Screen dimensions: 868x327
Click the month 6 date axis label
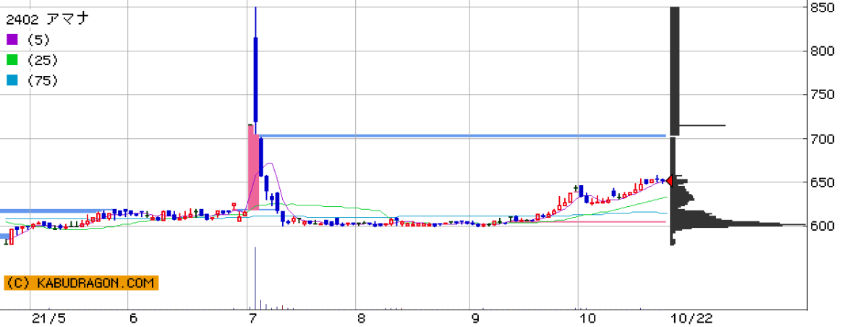click(133, 318)
